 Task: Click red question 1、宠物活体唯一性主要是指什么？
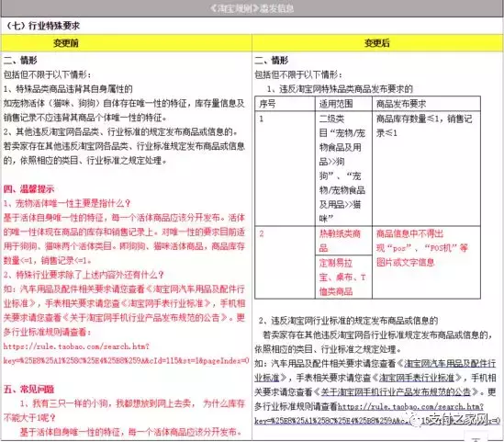pyautogui.click(x=67, y=203)
